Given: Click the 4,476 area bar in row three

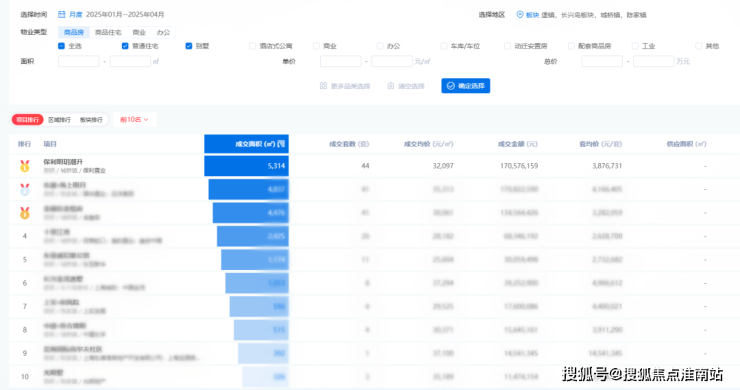Looking at the screenshot, I should (251, 212).
